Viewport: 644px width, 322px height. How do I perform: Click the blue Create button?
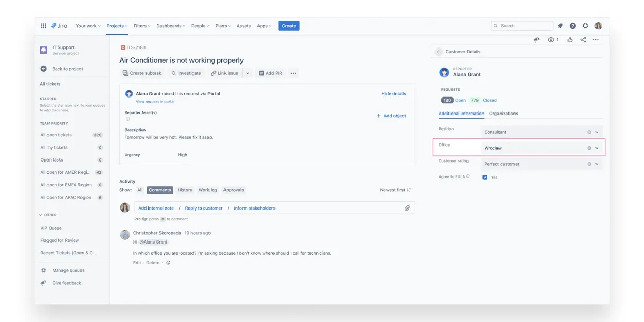click(x=288, y=26)
